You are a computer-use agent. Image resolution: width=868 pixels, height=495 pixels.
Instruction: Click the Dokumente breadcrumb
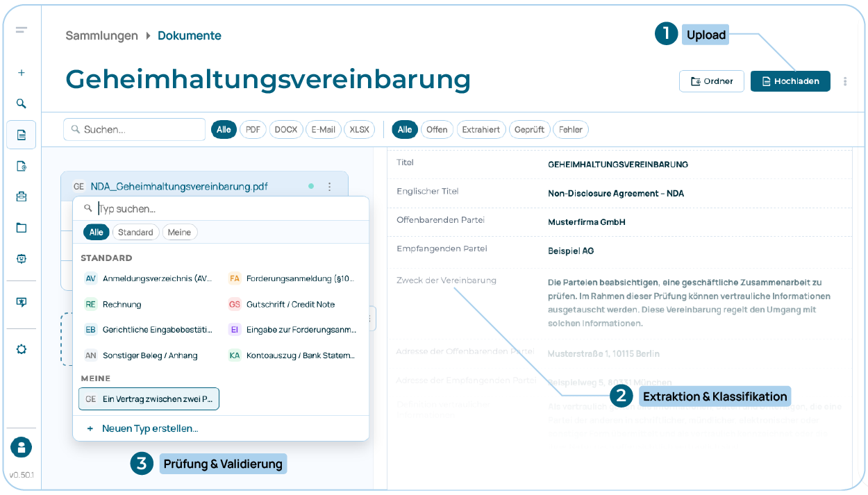click(x=190, y=35)
